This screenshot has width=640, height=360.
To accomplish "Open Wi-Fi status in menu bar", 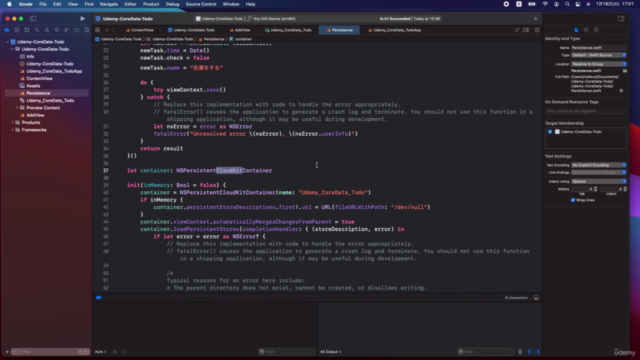I will [545, 4].
